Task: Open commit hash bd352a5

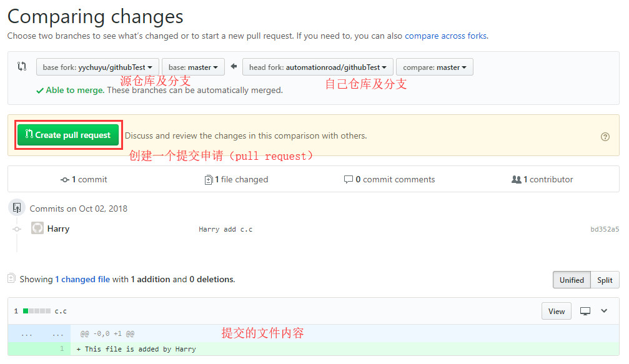Action: [605, 229]
